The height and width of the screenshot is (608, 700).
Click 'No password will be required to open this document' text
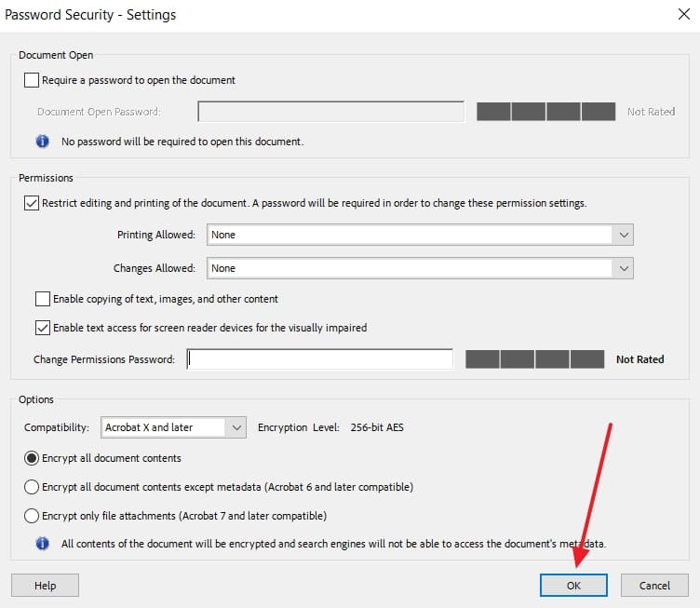pos(182,142)
